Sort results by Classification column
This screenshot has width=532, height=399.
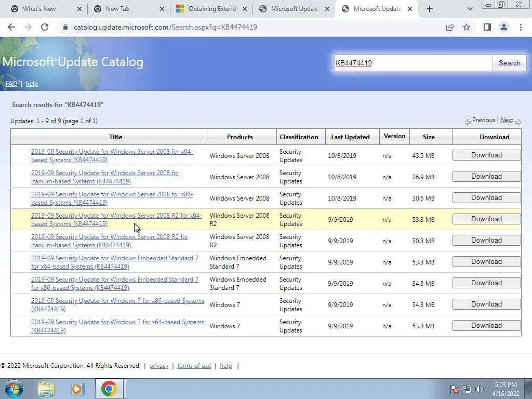(299, 137)
